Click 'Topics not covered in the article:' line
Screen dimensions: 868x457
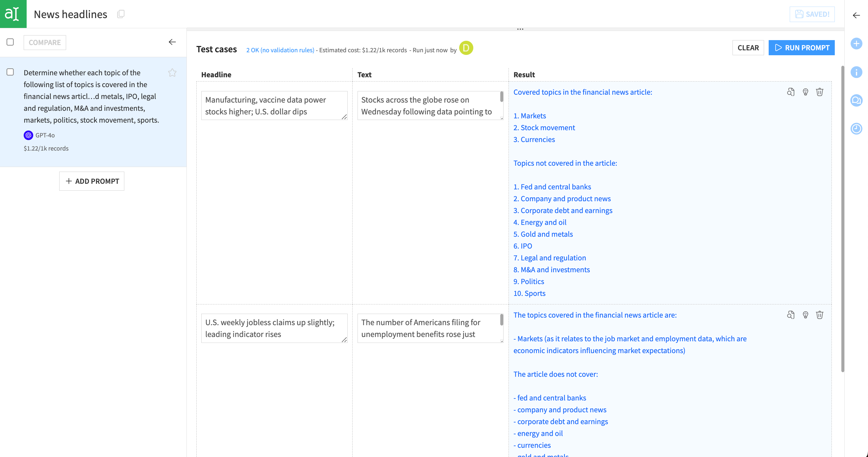click(x=565, y=163)
